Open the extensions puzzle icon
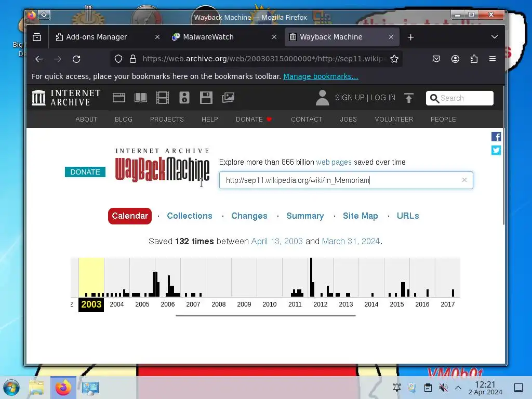532x399 pixels. tap(474, 59)
